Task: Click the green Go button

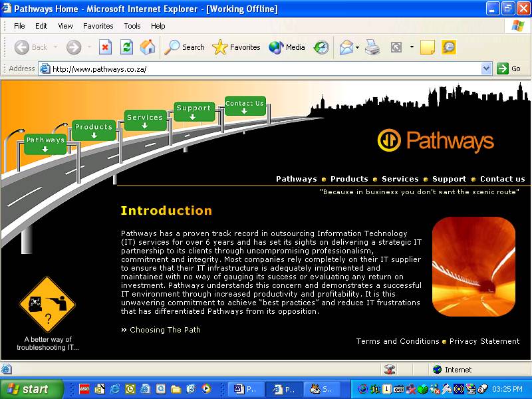Action: [x=509, y=69]
